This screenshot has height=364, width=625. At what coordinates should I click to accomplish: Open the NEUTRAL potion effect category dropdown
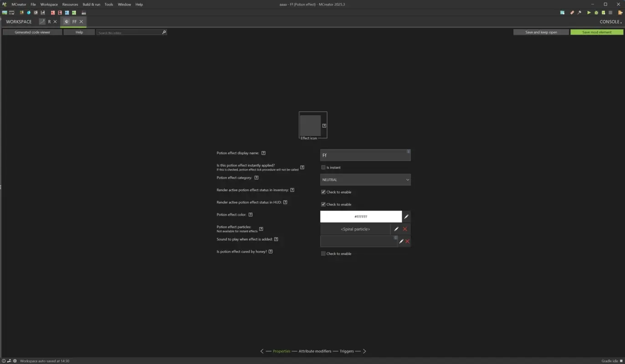[x=364, y=179]
